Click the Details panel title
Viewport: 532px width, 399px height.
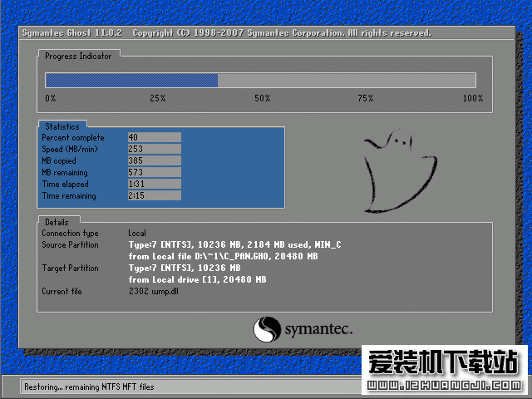[x=57, y=222]
